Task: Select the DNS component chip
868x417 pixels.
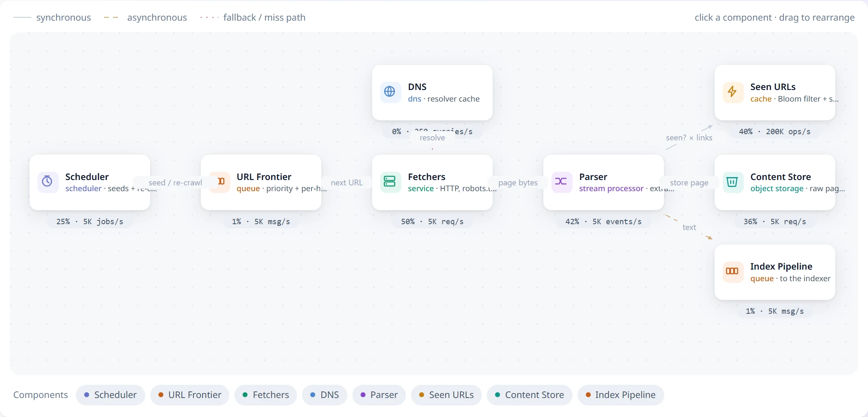Action: click(325, 395)
